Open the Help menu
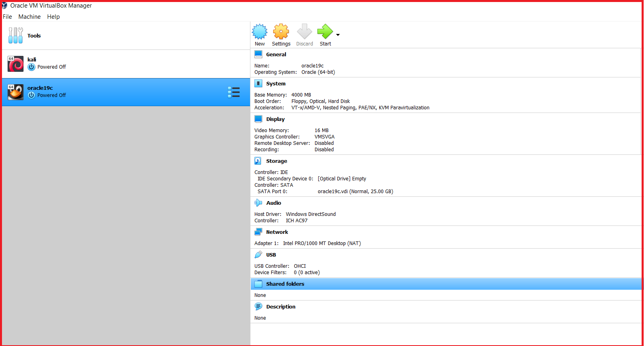Image resolution: width=644 pixels, height=346 pixels. pos(53,17)
